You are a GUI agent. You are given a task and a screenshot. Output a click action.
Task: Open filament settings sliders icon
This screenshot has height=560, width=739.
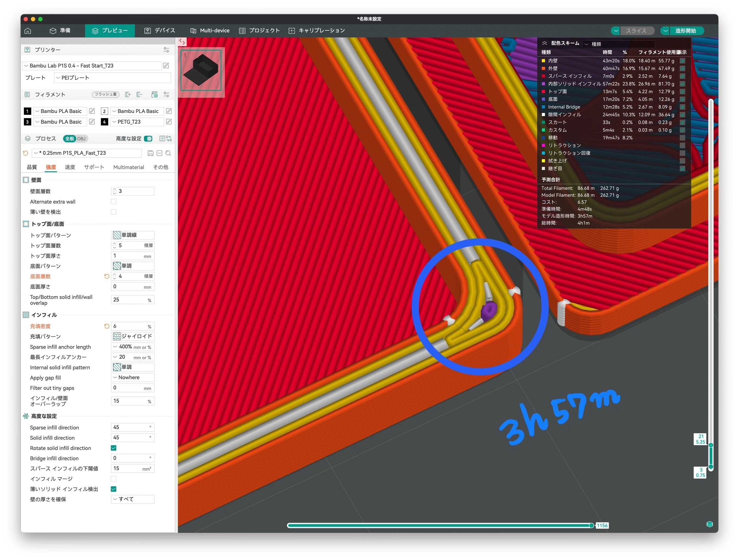click(166, 95)
